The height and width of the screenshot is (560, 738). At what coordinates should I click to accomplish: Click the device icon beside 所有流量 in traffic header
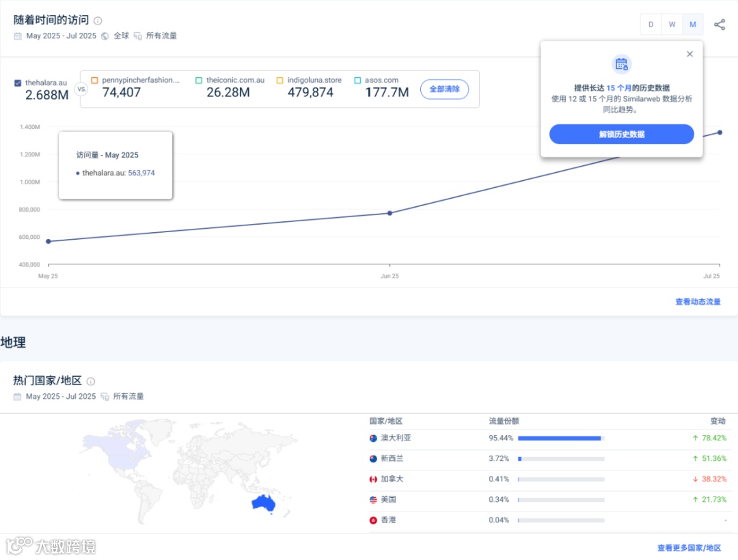(x=137, y=36)
